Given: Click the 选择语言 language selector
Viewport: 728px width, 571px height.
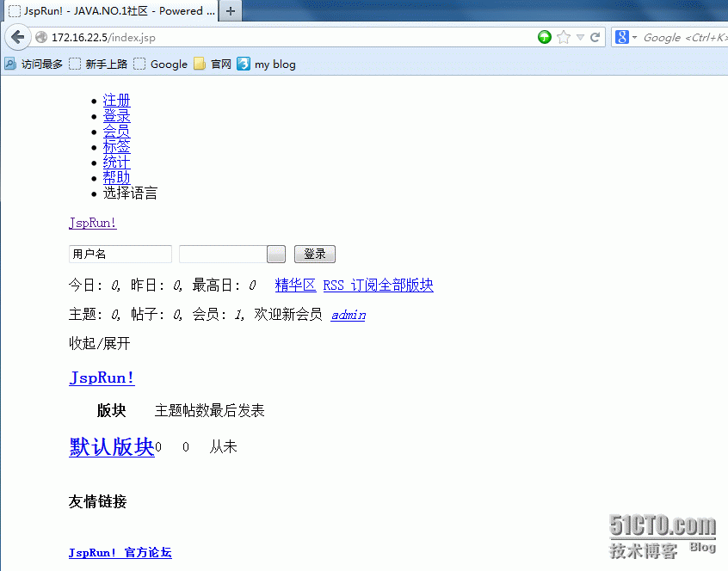Looking at the screenshot, I should (x=130, y=193).
